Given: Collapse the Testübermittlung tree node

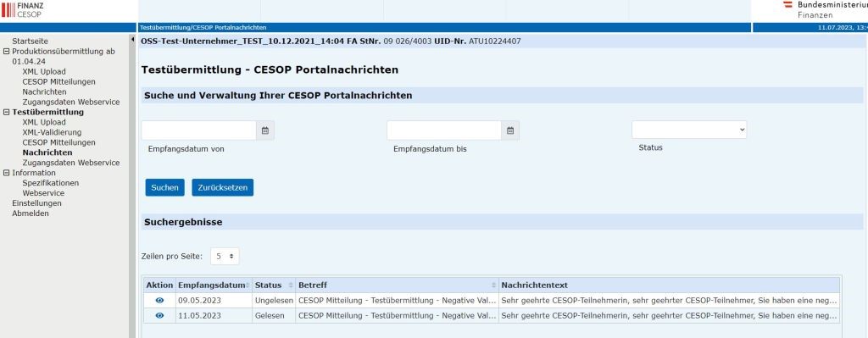Looking at the screenshot, I should [7, 113].
